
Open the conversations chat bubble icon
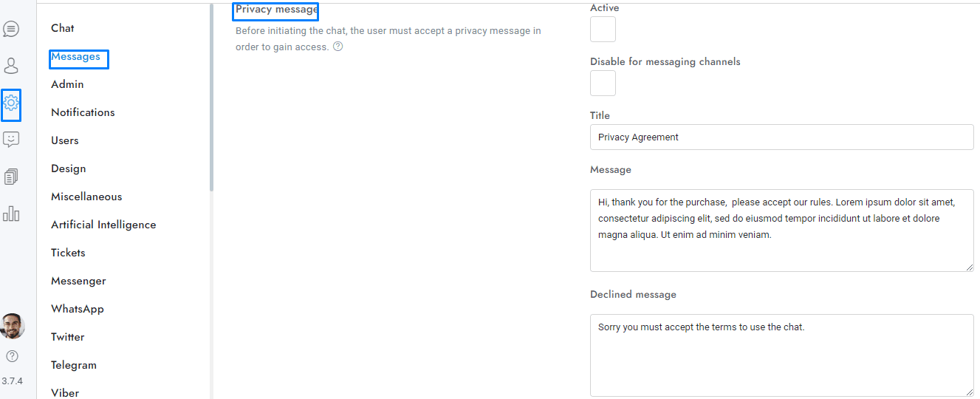(x=11, y=30)
